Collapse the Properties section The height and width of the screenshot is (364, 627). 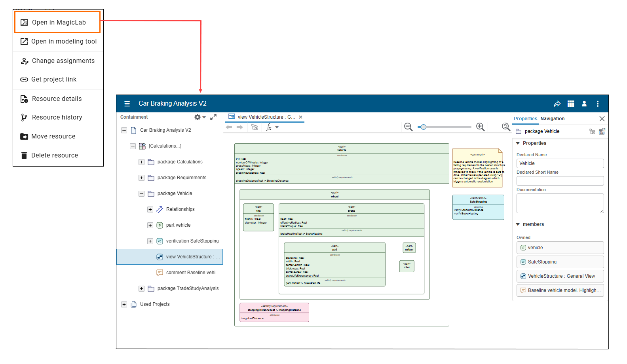point(518,143)
